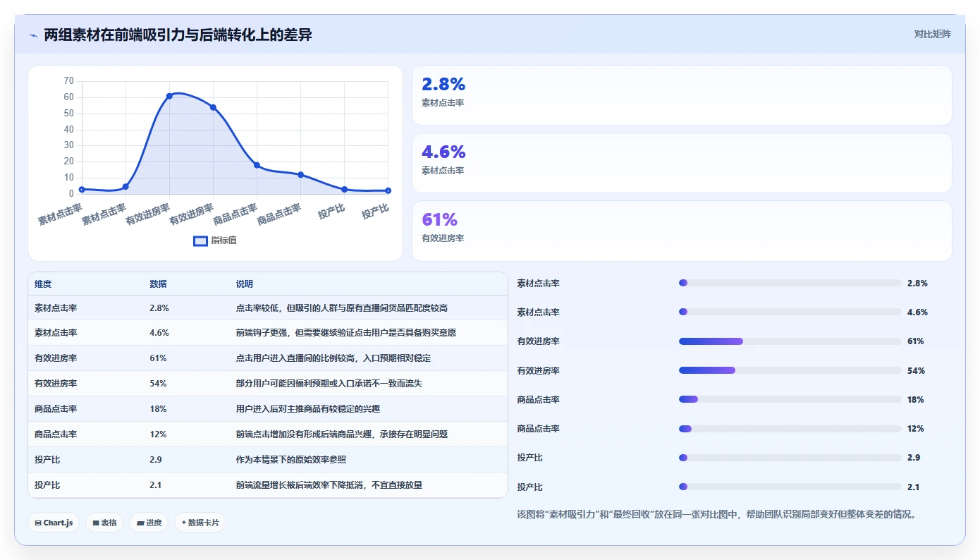Click the 维度 column header
The height and width of the screenshot is (560, 980).
click(x=43, y=284)
